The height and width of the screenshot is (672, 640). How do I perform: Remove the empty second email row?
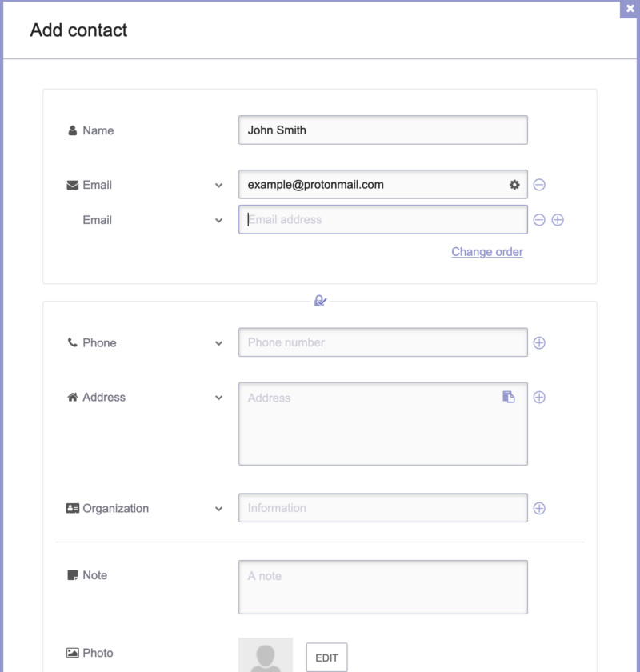click(x=539, y=220)
